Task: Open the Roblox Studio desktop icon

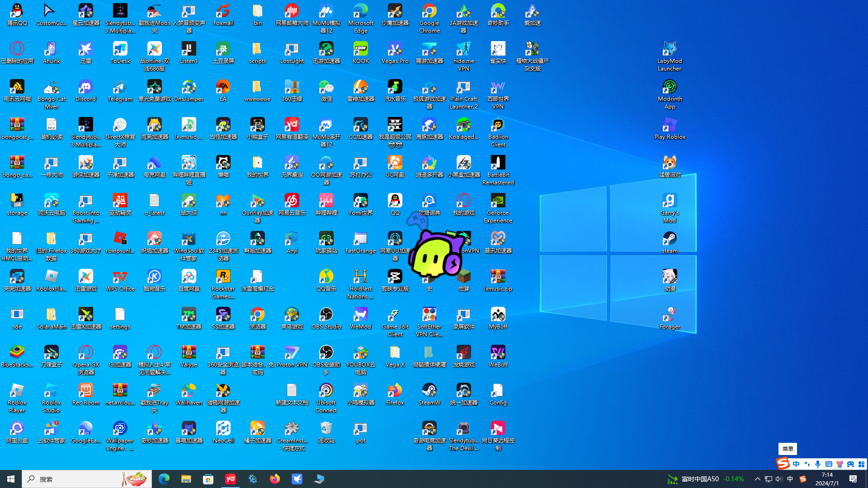Action: click(x=51, y=398)
